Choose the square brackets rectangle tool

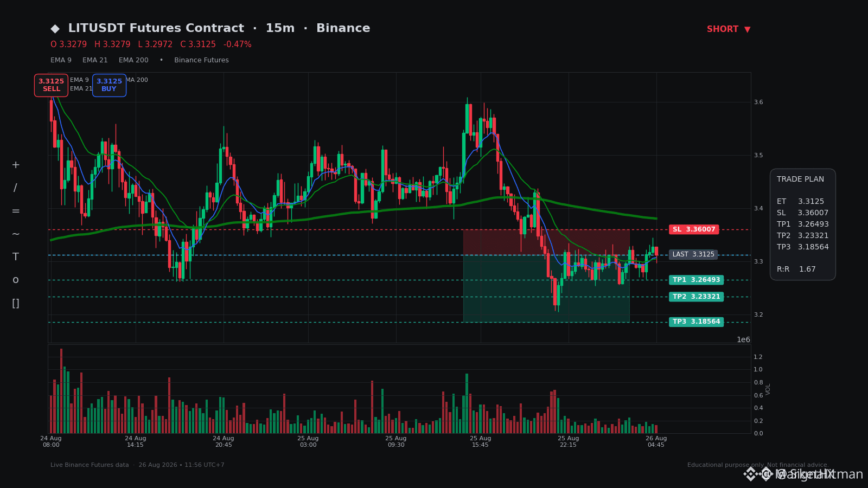tap(16, 304)
